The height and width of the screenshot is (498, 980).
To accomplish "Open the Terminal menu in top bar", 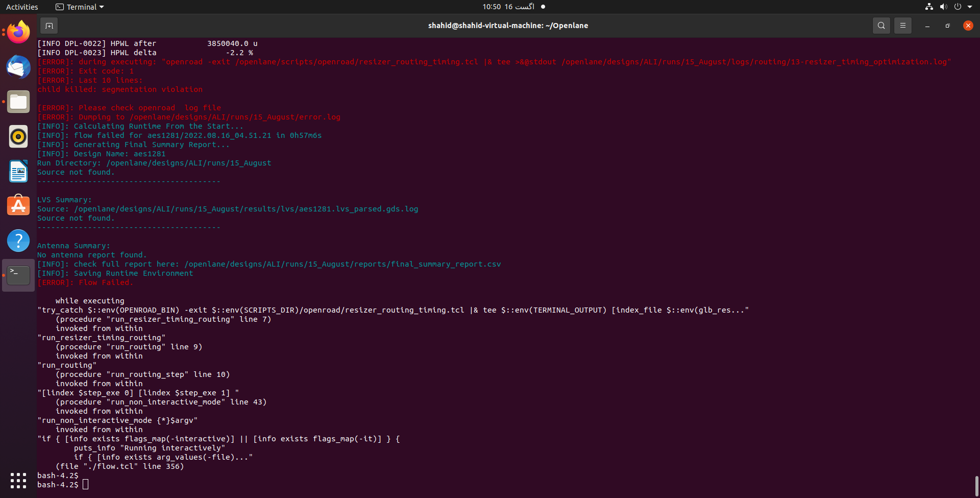I will point(79,7).
